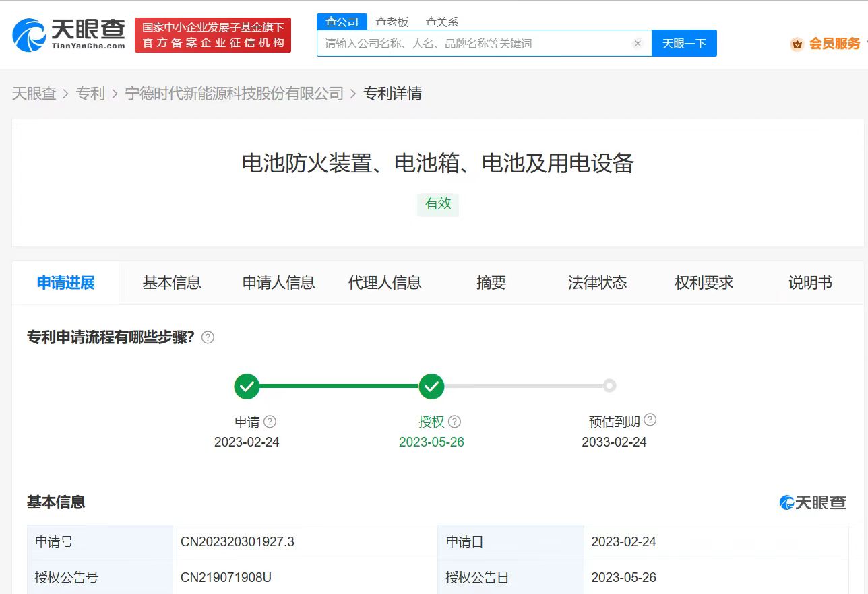Click the green 申请 checkmark circle

pyautogui.click(x=247, y=386)
